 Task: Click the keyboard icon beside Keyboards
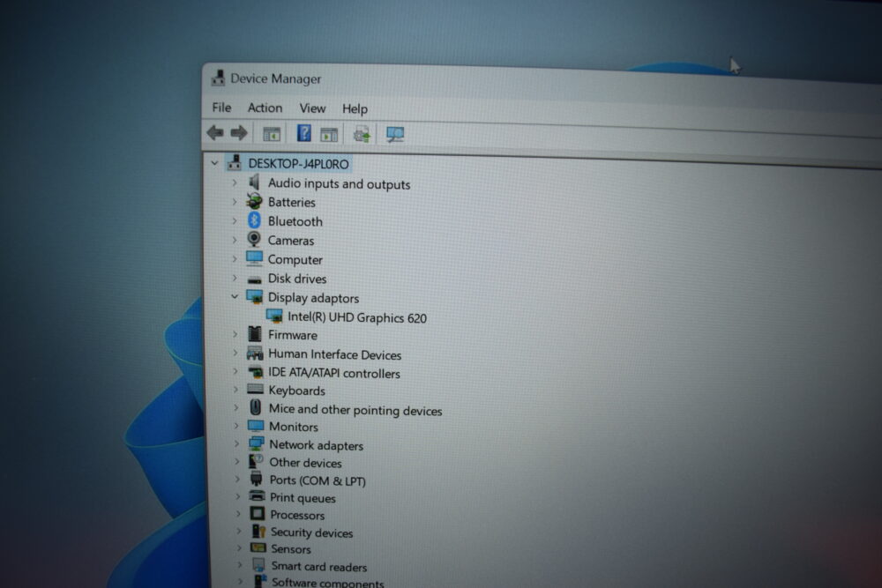point(256,389)
